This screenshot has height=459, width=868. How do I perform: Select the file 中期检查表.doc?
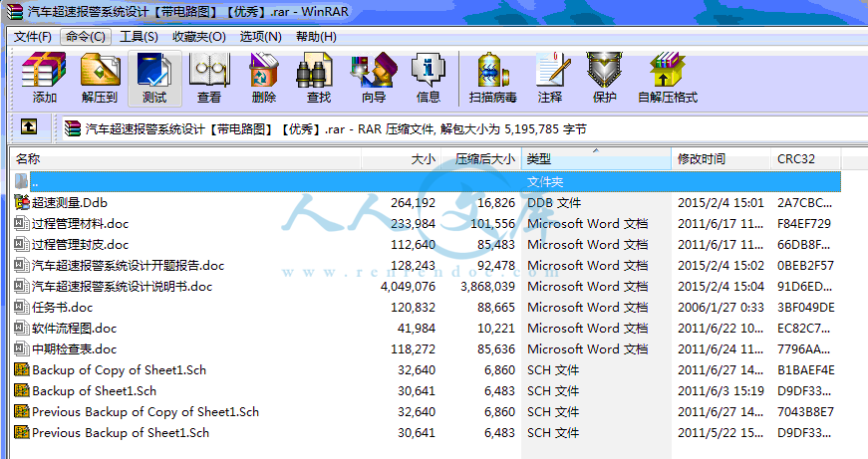74,349
